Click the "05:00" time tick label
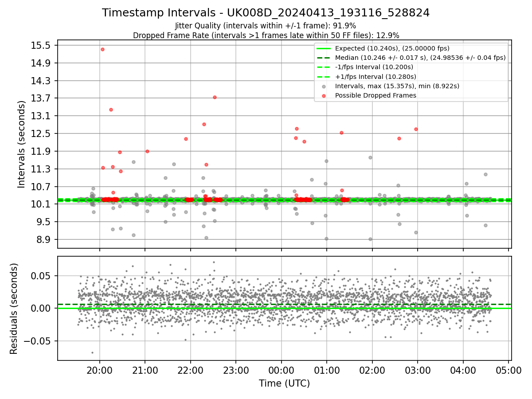 (508, 370)
